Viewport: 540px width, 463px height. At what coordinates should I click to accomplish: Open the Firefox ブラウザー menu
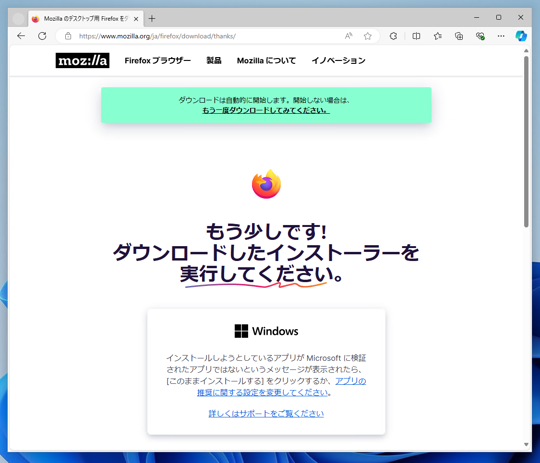coord(158,61)
